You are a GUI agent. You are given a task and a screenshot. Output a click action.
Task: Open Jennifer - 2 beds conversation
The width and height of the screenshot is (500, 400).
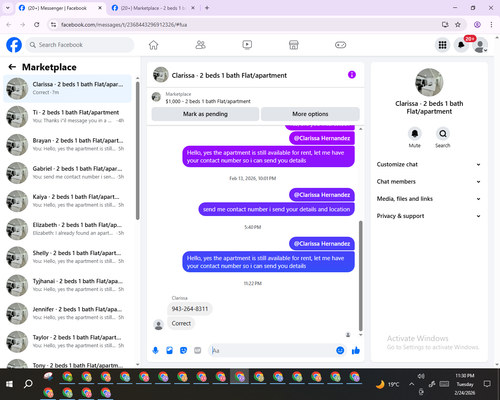pos(67,314)
